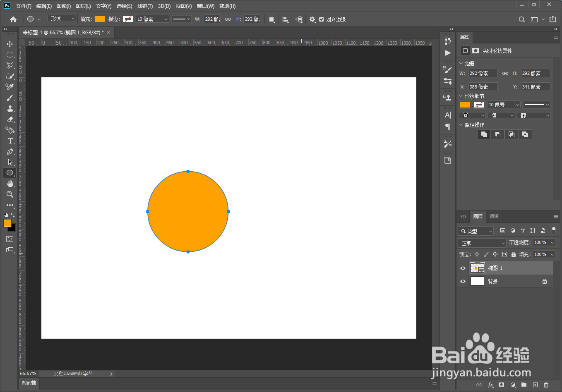Open the 滤镜(T) menu
This screenshot has width=562, height=392.
click(x=145, y=6)
